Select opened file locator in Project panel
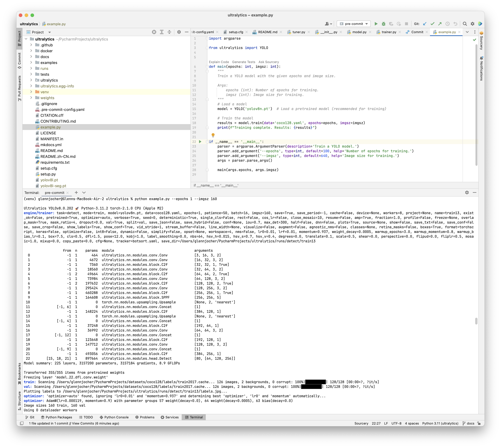Viewport: 501px width, 448px height. click(x=154, y=32)
